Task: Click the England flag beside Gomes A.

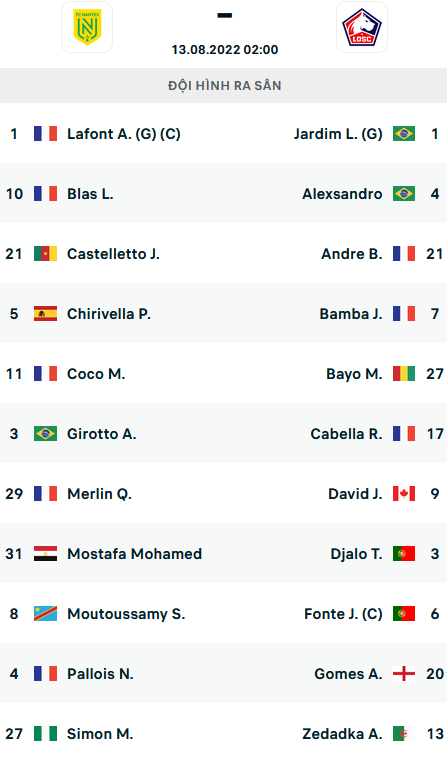Action: [x=404, y=673]
